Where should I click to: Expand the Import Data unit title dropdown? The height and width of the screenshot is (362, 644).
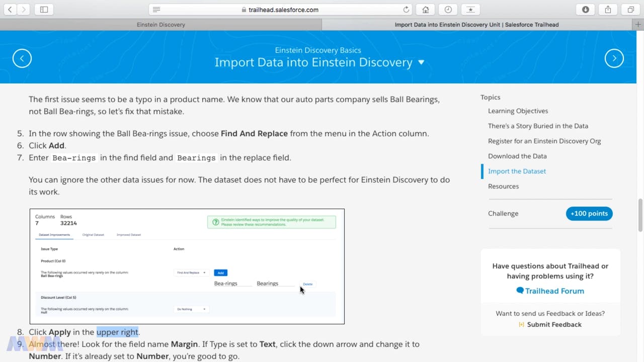pyautogui.click(x=421, y=62)
